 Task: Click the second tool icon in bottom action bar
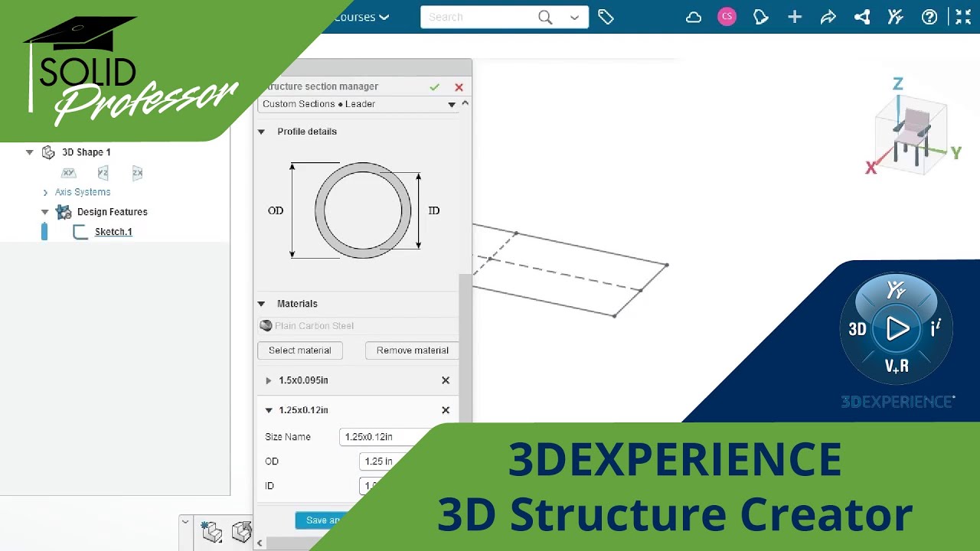click(242, 531)
